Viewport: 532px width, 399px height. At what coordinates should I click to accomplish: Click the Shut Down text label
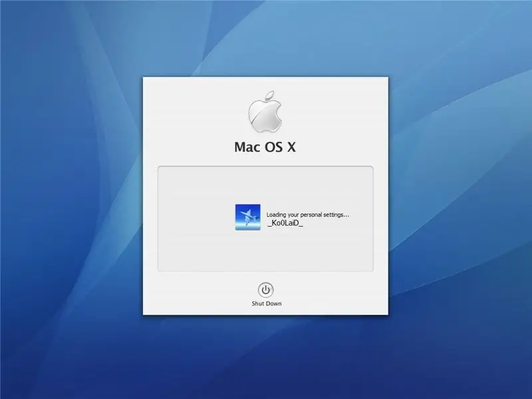tap(267, 304)
